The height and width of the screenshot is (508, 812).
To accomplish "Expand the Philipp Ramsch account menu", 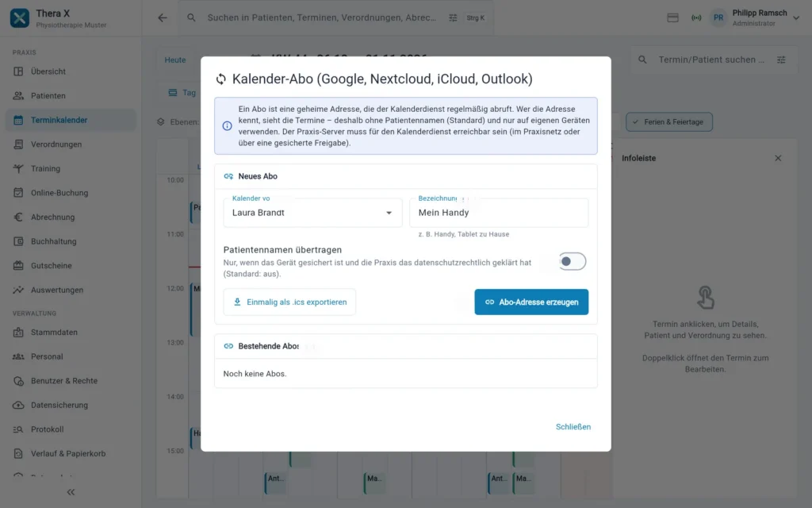I will 796,17.
